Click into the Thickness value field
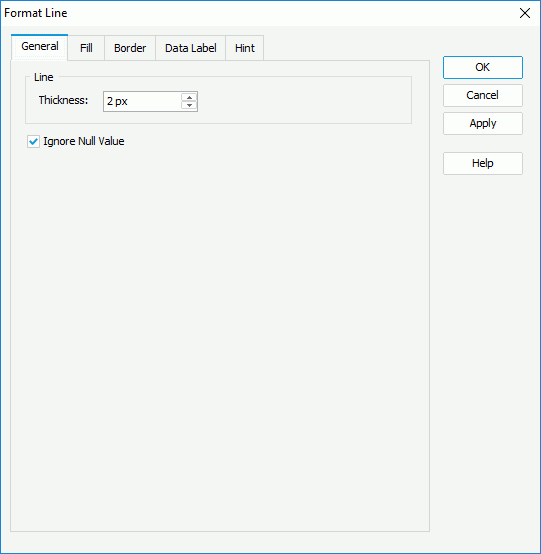 pos(142,101)
